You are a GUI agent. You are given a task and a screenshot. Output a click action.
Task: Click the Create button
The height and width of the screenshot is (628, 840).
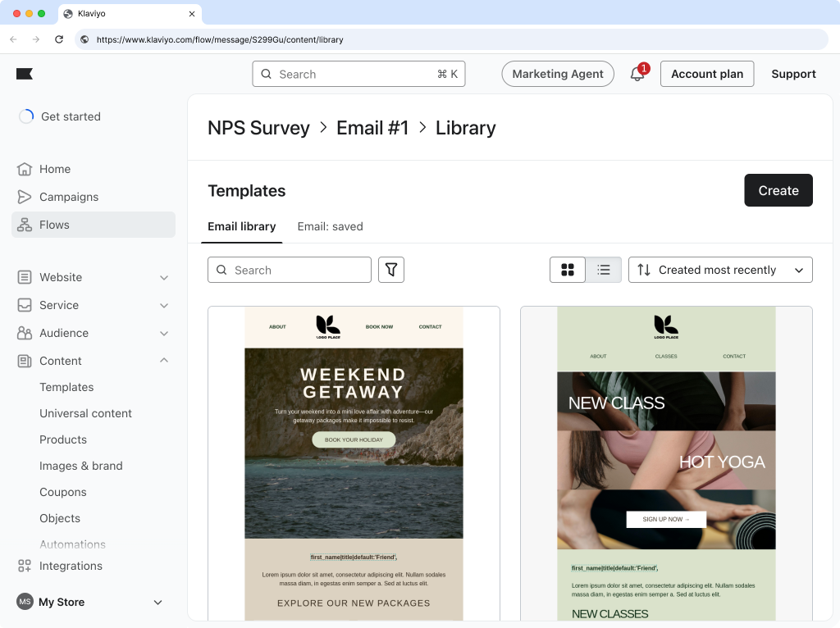pyautogui.click(x=778, y=190)
